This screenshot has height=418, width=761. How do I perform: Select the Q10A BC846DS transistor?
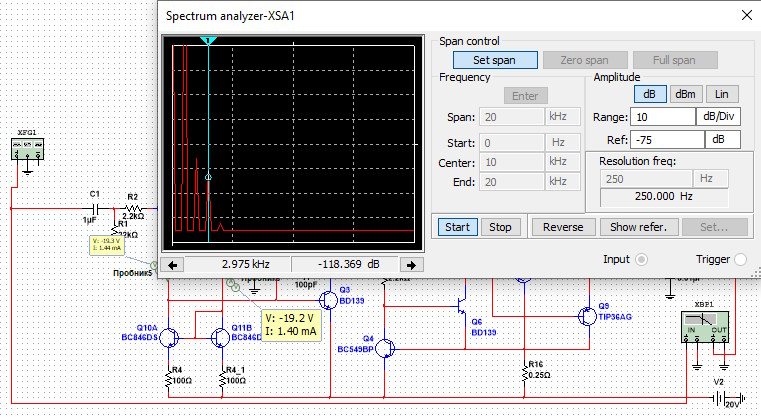(x=172, y=338)
